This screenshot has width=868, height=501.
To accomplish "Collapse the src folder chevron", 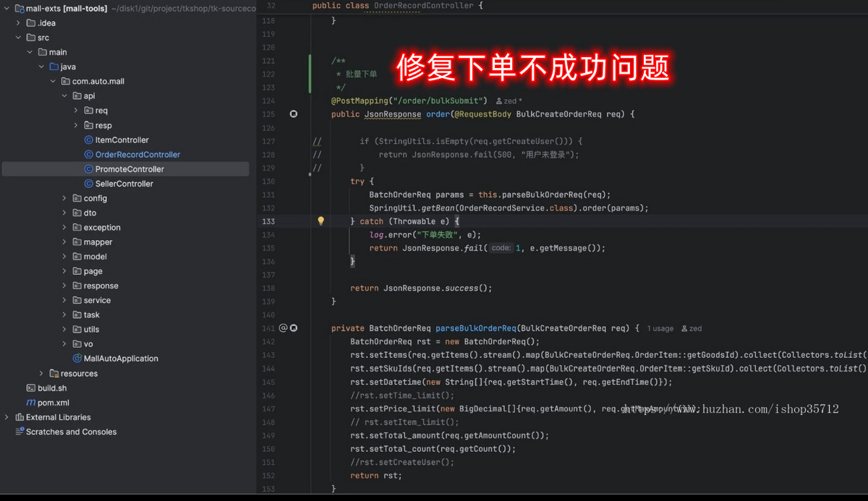I will click(18, 38).
